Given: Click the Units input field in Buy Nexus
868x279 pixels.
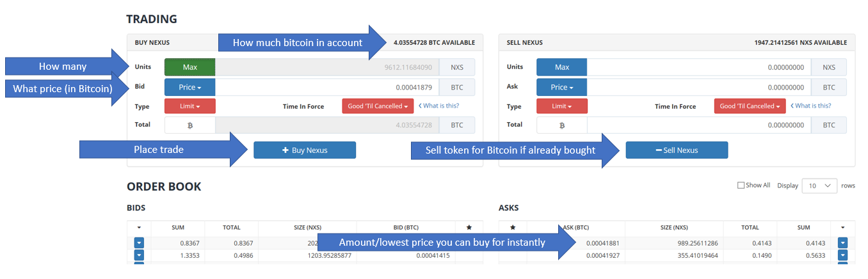Looking at the screenshot, I should [327, 67].
